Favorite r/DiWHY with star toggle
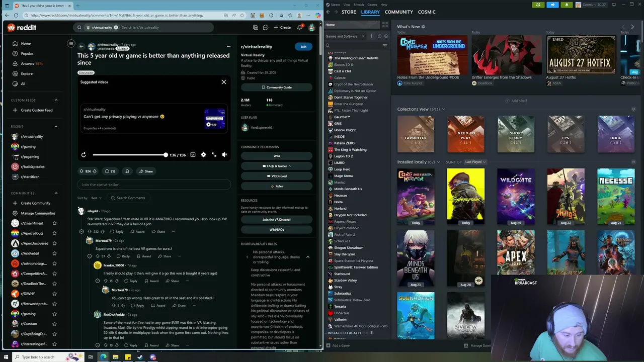644x362 pixels. click(x=54, y=294)
